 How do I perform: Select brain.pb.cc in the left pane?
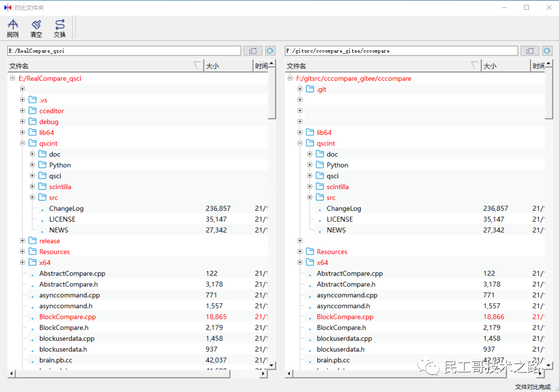pos(55,360)
